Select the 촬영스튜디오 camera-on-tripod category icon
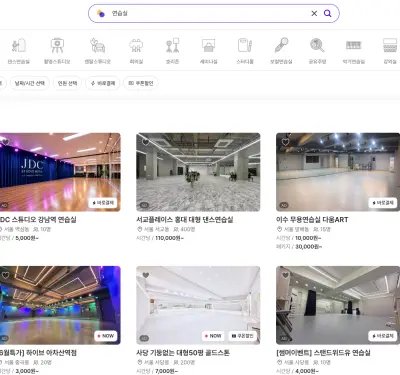 57,46
